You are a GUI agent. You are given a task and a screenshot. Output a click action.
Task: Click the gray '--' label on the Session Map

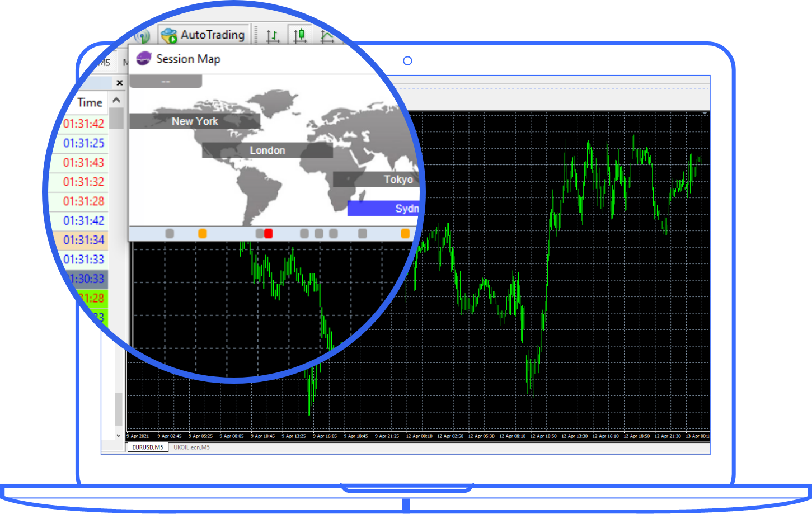166,82
